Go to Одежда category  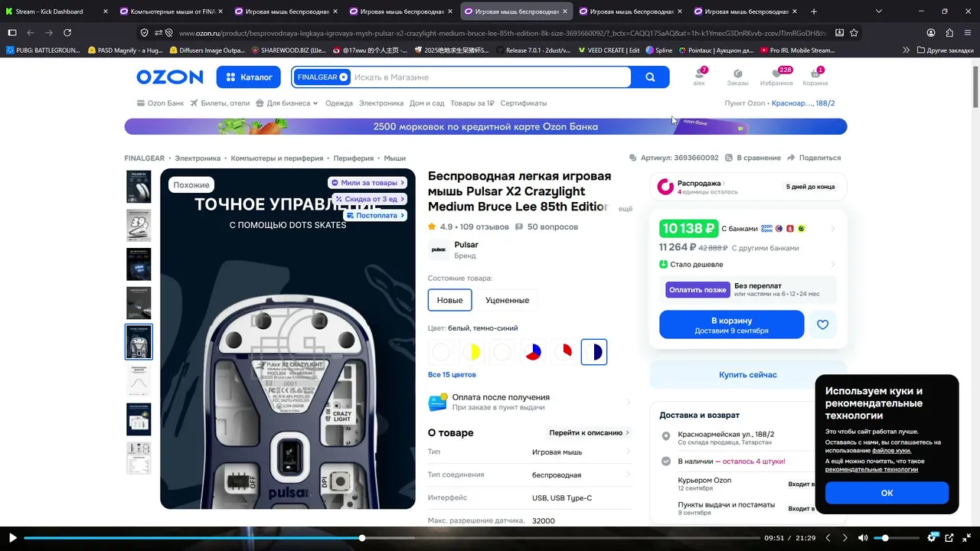[x=339, y=103]
